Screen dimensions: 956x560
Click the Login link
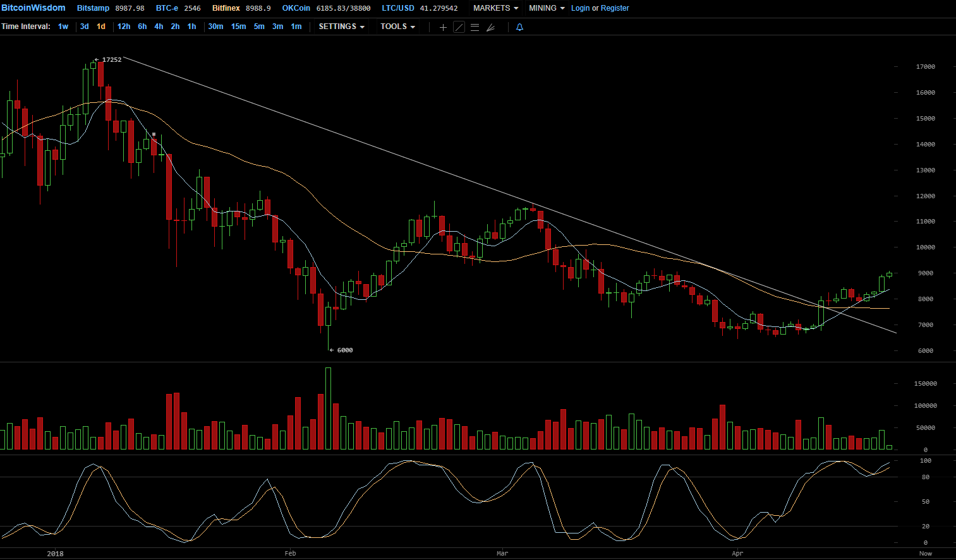point(580,8)
